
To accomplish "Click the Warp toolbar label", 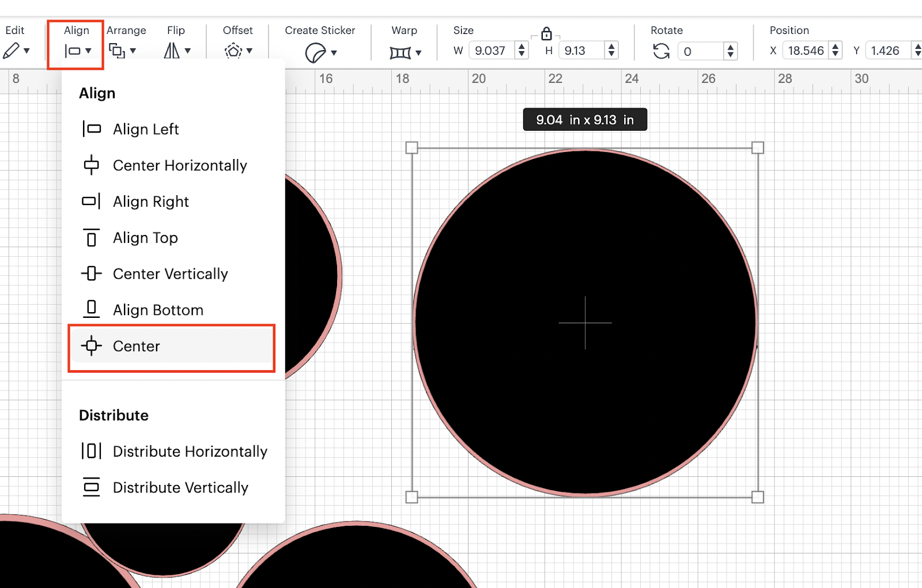I will click(x=404, y=31).
